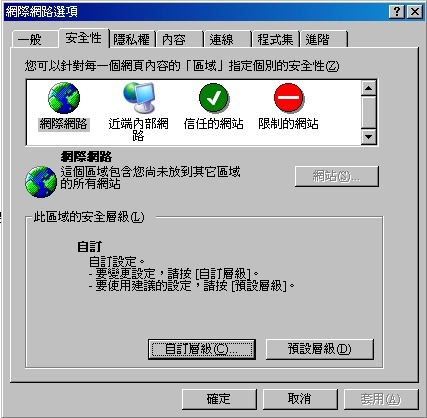
Task: Click the 取消 button
Action: coord(300,399)
